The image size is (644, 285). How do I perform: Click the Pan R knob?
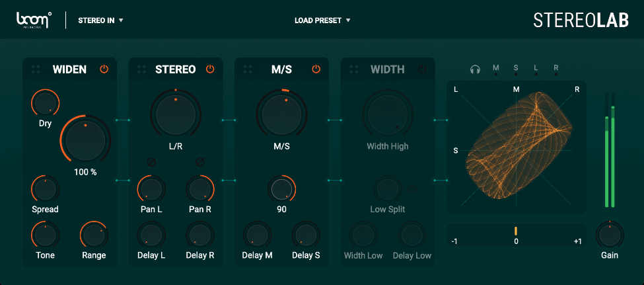(200, 189)
